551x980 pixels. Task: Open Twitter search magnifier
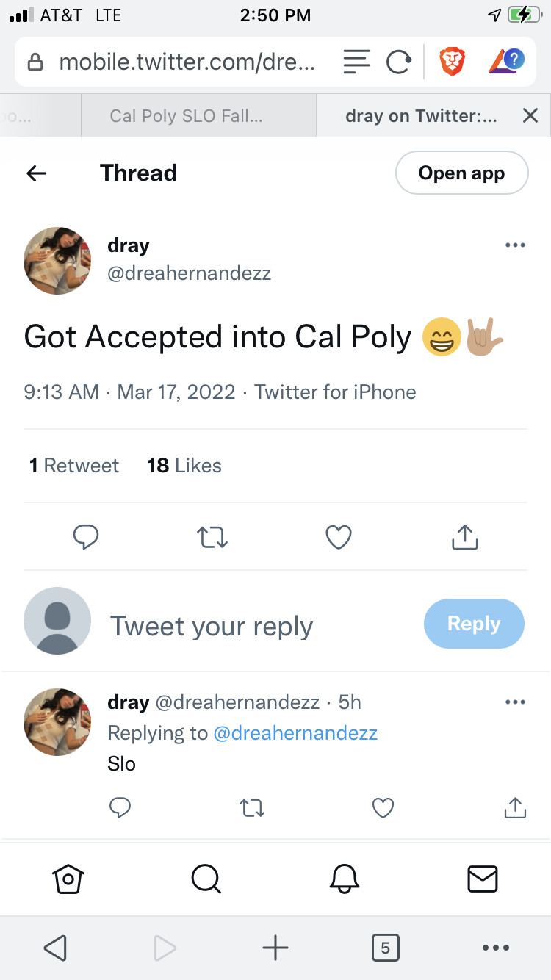pos(206,878)
